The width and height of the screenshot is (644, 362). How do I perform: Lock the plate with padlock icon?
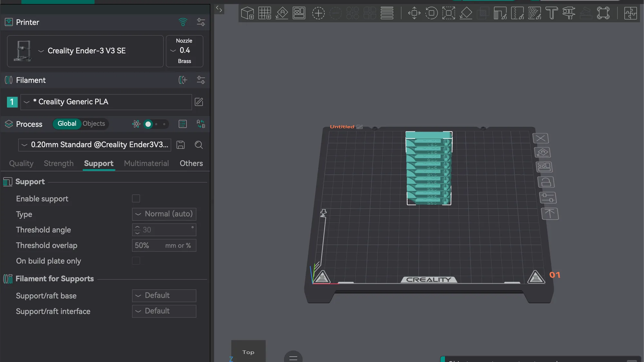546,182
